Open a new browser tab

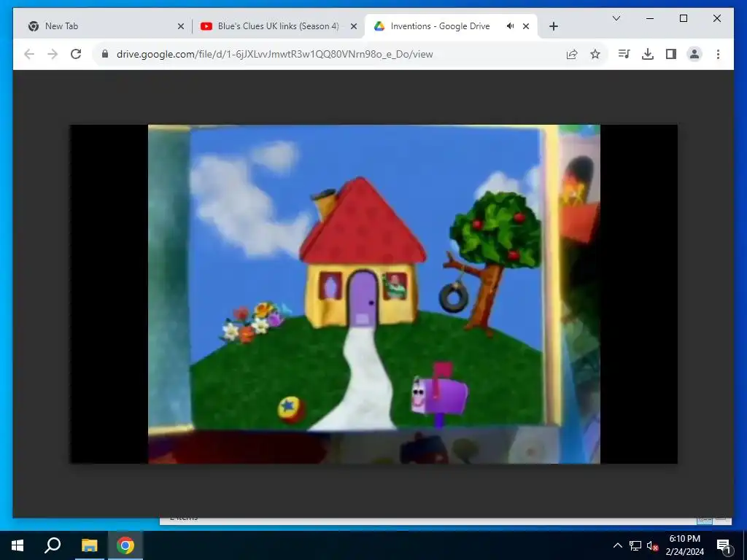click(x=553, y=26)
